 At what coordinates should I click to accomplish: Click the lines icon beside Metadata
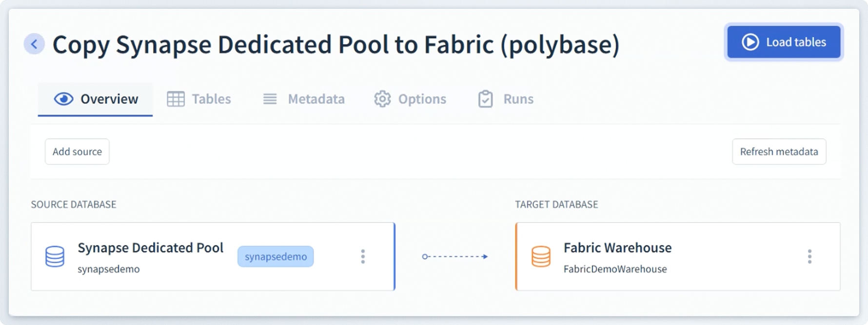(270, 99)
